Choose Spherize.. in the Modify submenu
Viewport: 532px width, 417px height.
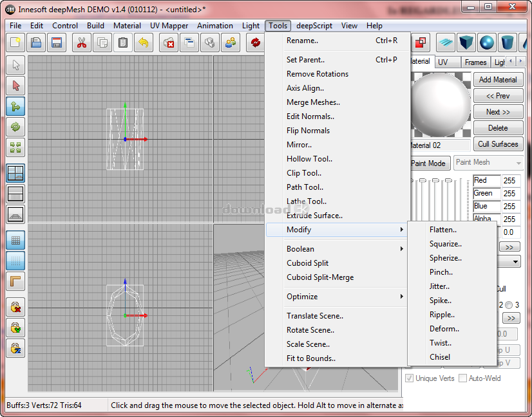(x=452, y=258)
